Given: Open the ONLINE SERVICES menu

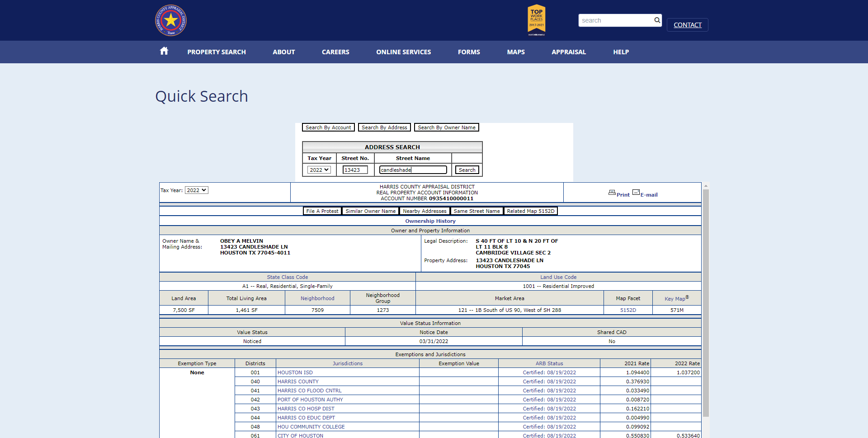Looking at the screenshot, I should (404, 52).
